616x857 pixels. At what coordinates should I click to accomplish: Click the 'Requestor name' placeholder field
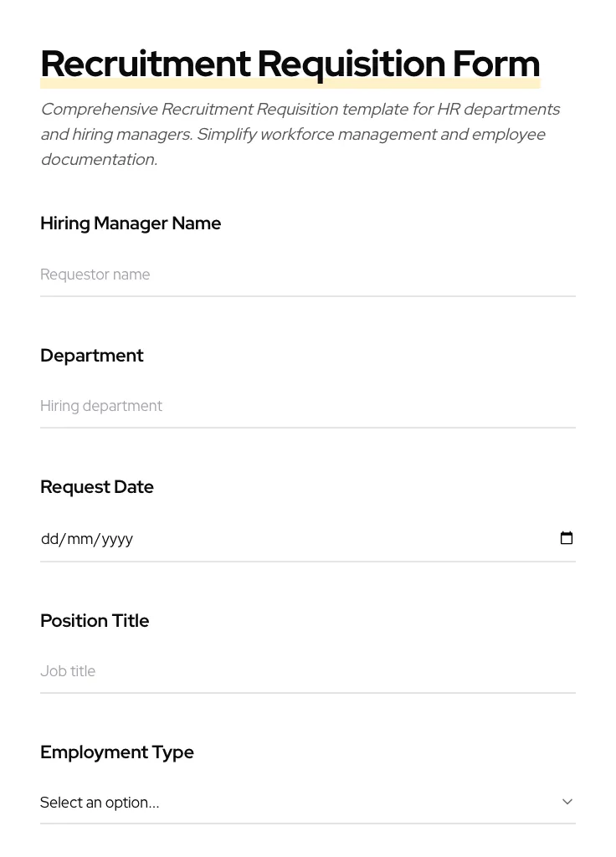(308, 275)
